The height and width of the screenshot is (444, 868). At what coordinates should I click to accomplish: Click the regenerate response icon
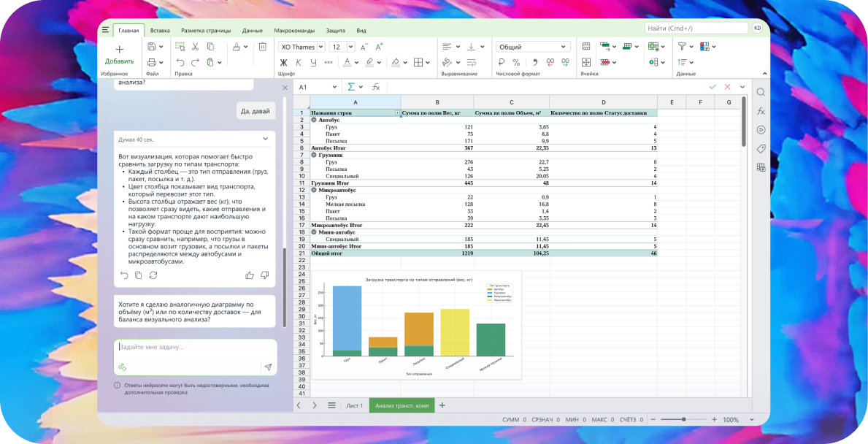153,275
